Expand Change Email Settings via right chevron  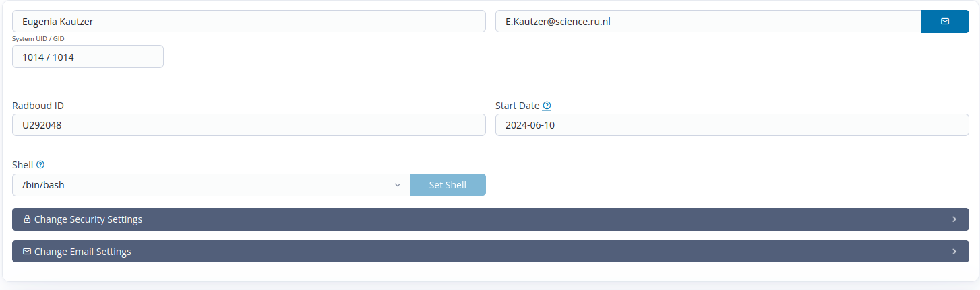(954, 252)
